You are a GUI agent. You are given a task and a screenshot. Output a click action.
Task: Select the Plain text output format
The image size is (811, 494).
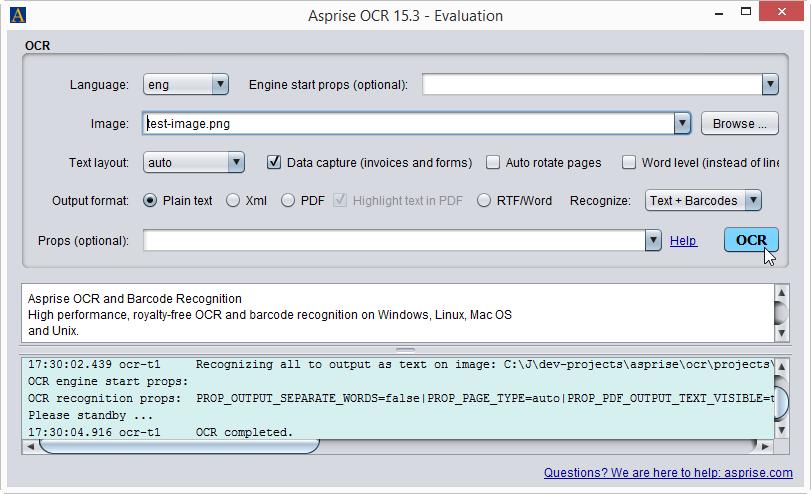[x=151, y=200]
